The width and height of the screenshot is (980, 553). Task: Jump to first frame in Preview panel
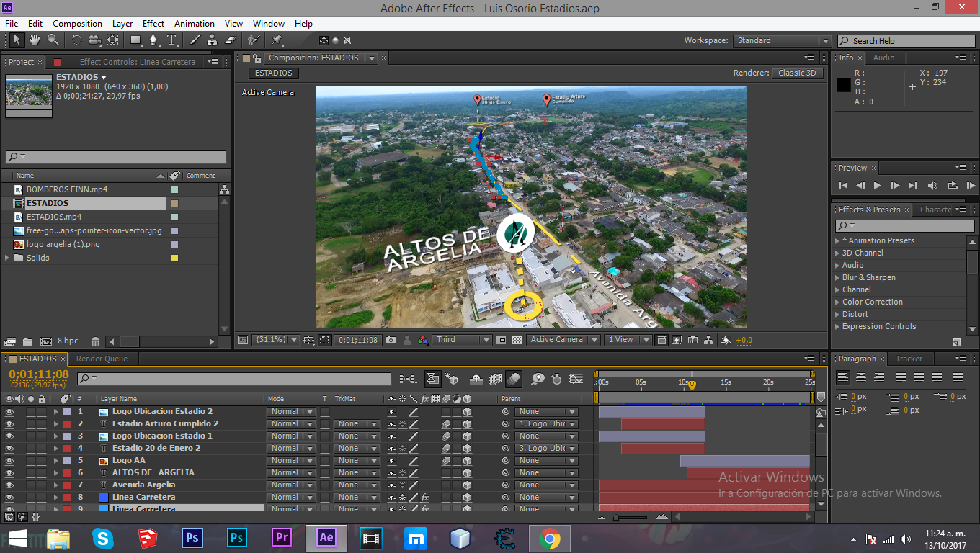point(843,185)
